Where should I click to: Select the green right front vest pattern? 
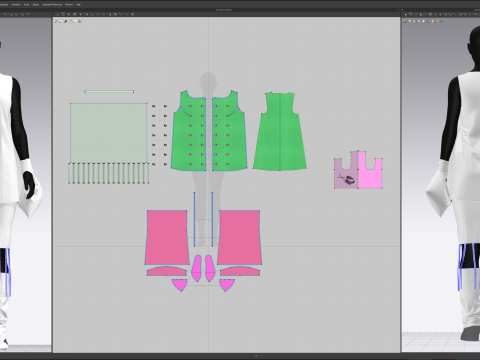click(x=229, y=133)
